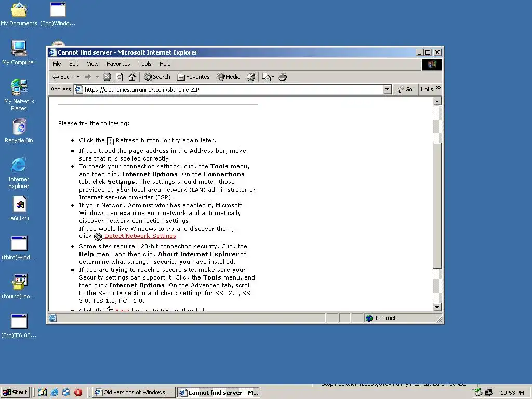This screenshot has width=532, height=399.
Task: Stop page loading with the Stop icon
Action: [107, 77]
